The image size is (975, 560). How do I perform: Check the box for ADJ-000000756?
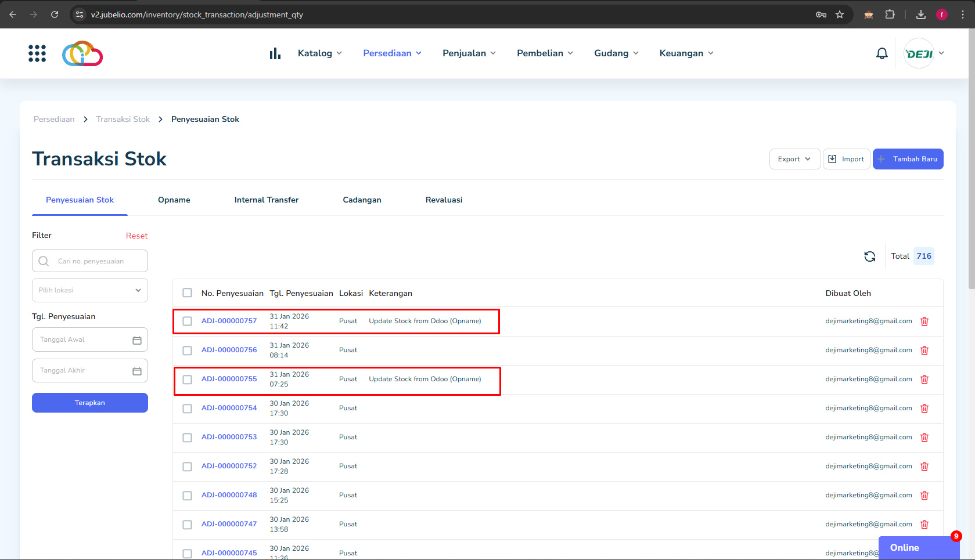[x=187, y=351]
